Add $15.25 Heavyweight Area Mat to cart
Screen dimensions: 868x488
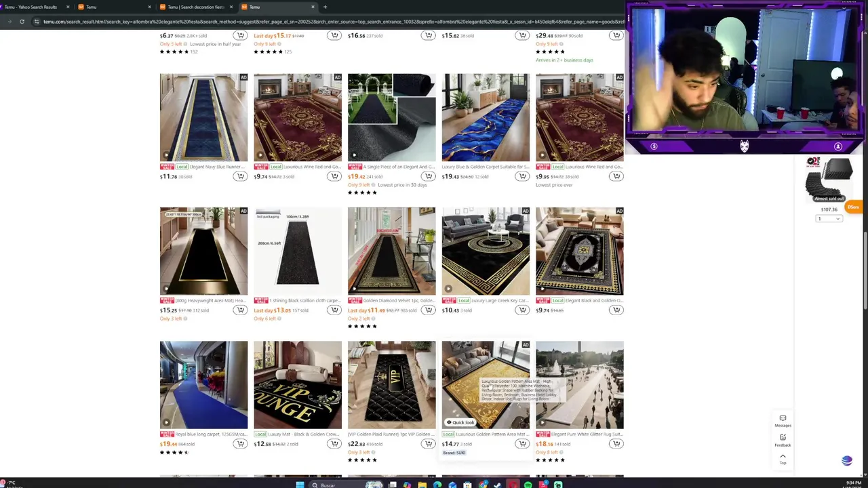coord(240,310)
